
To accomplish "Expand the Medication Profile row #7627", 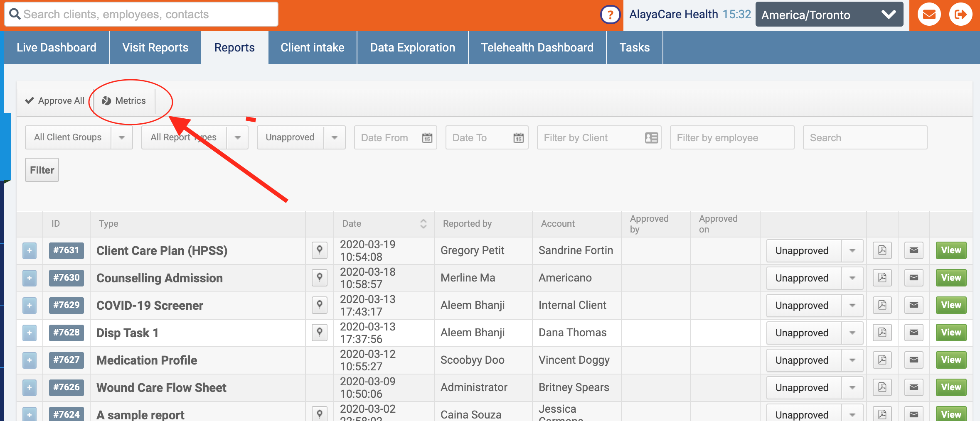I will 30,360.
